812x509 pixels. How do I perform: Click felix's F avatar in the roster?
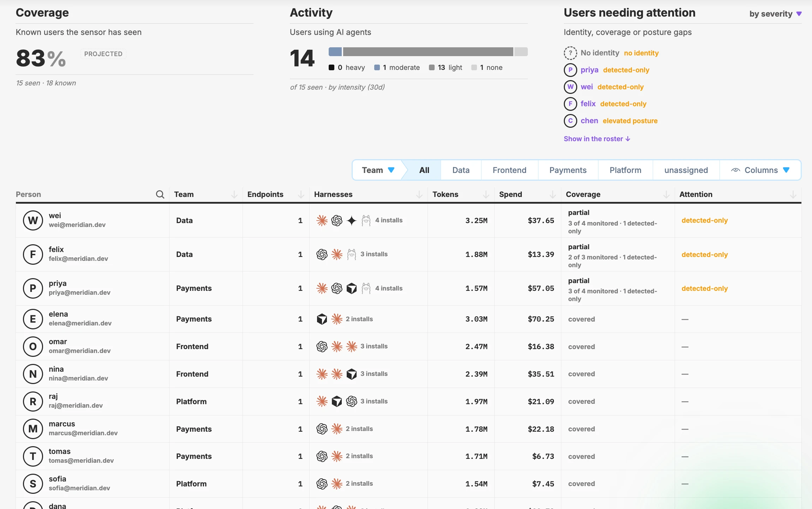pyautogui.click(x=33, y=254)
